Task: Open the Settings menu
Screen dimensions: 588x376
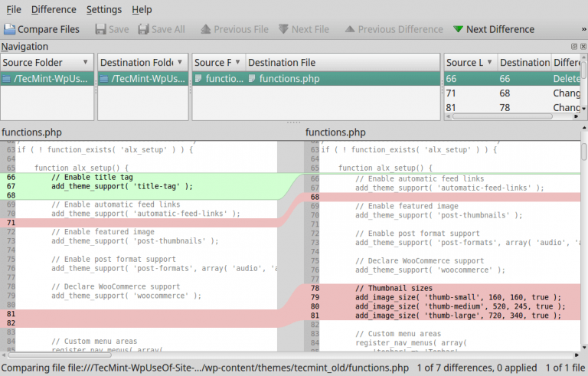Action: 103,9
